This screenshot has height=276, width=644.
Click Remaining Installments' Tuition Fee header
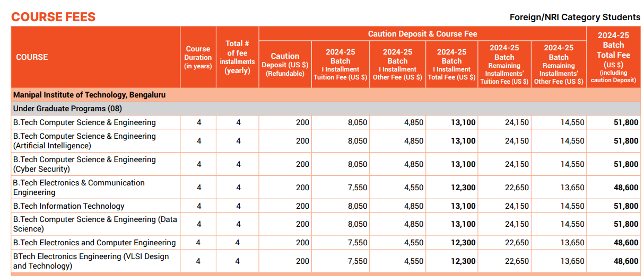pos(504,64)
